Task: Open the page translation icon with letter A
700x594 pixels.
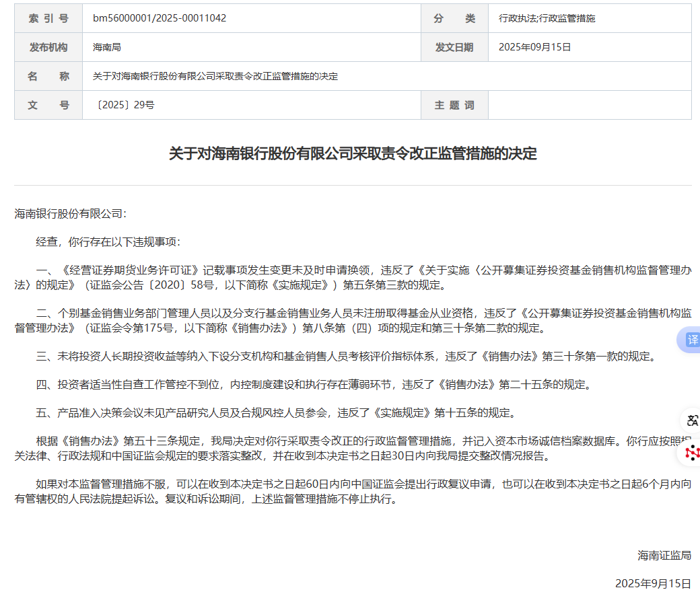Action: tap(692, 420)
